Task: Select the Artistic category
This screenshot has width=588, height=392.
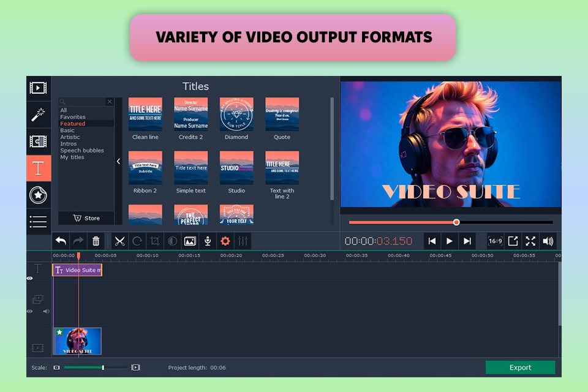Action: click(x=70, y=137)
